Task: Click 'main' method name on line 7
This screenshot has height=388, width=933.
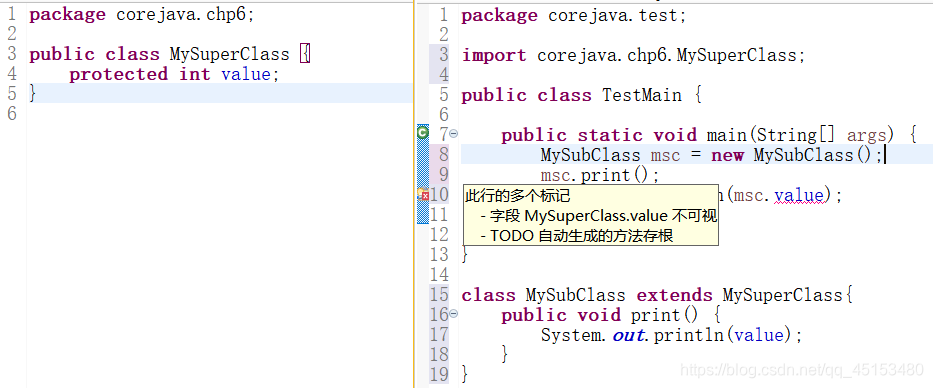Action: point(726,135)
